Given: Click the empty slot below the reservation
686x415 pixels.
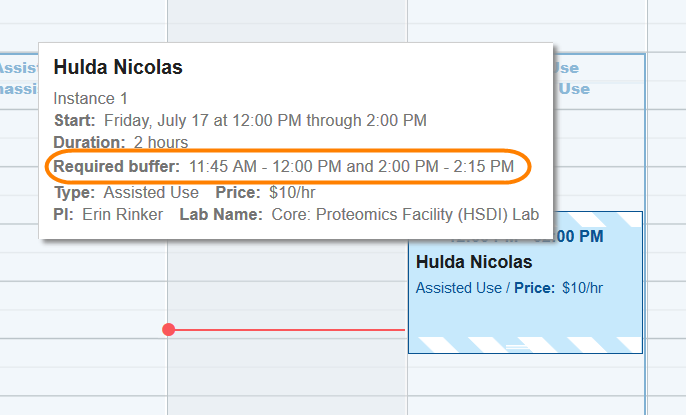Looking at the screenshot, I should pyautogui.click(x=525, y=385).
